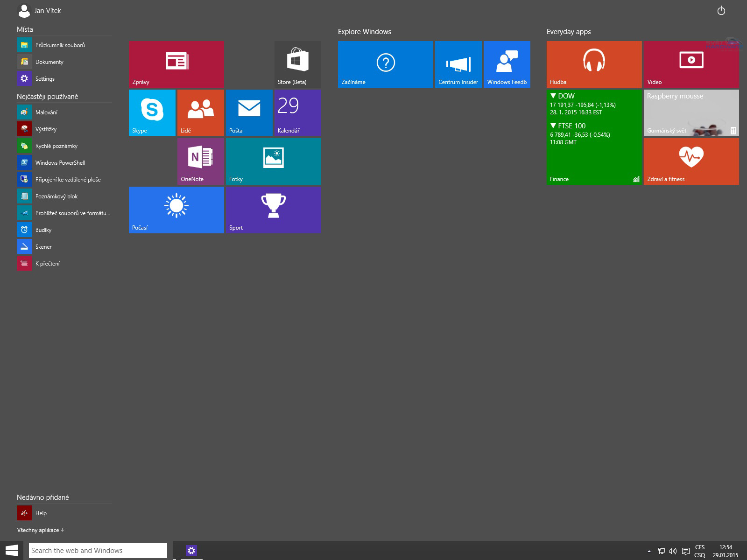The image size is (747, 560).
Task: Click the power button icon
Action: 721,11
